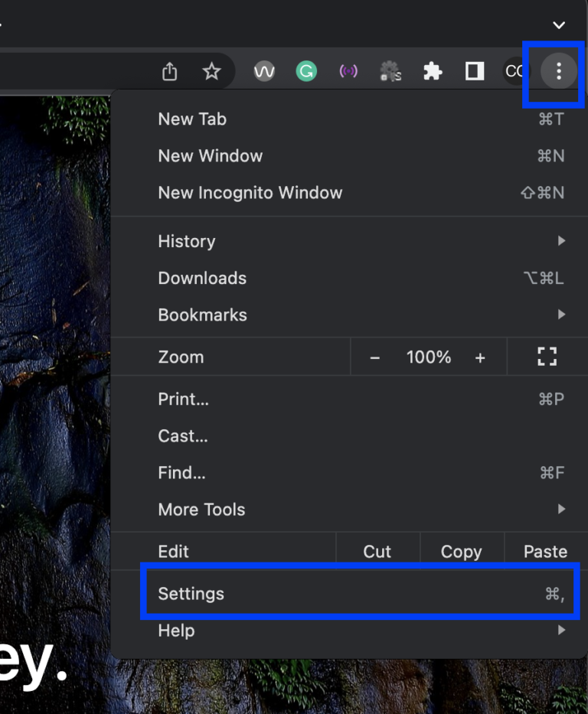
Task: Click the share page icon in address bar
Action: coord(169,71)
